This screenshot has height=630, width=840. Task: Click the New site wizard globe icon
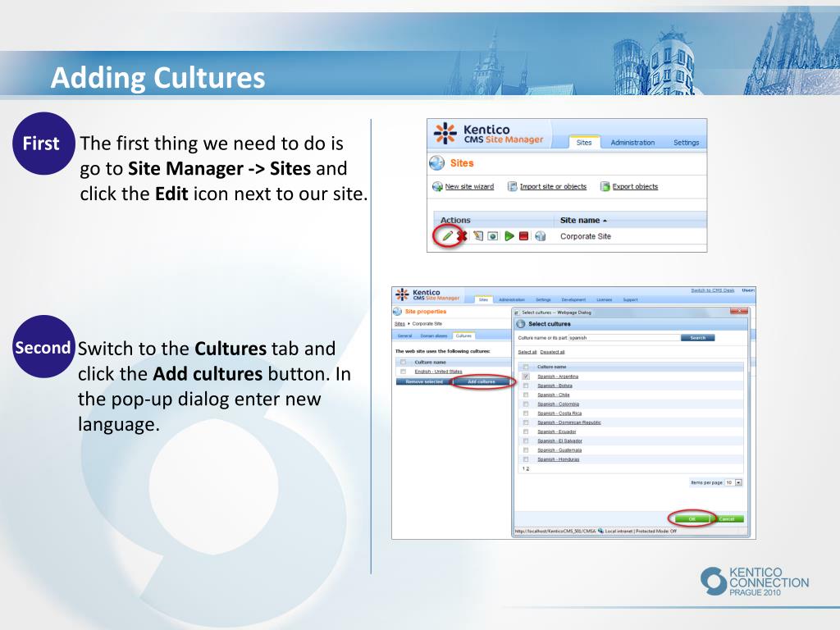pyautogui.click(x=437, y=186)
